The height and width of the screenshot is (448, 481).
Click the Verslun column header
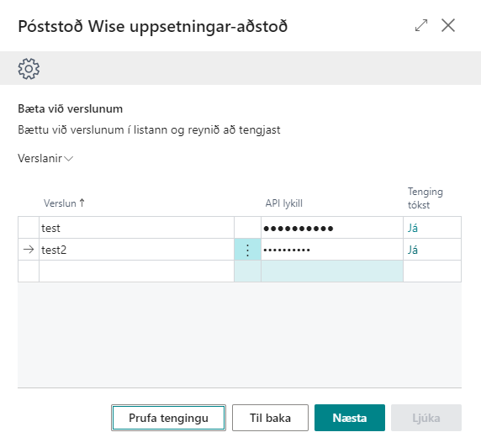point(61,203)
